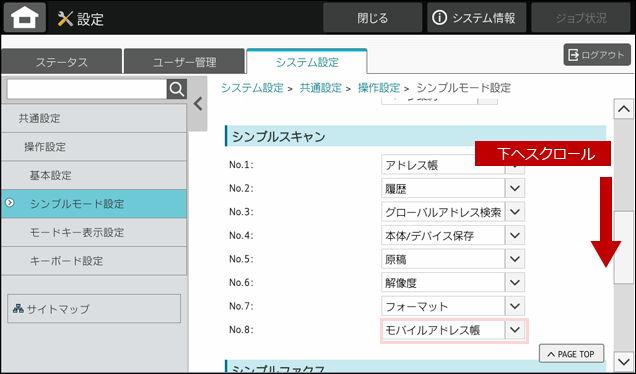636x374 pixels.
Task: Click the search magnifier icon
Action: tap(177, 89)
